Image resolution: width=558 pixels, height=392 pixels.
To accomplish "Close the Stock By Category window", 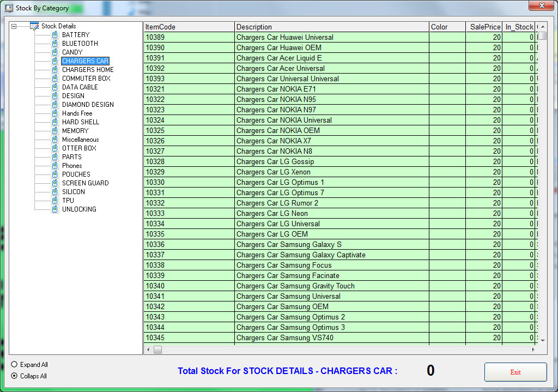I will [x=541, y=5].
